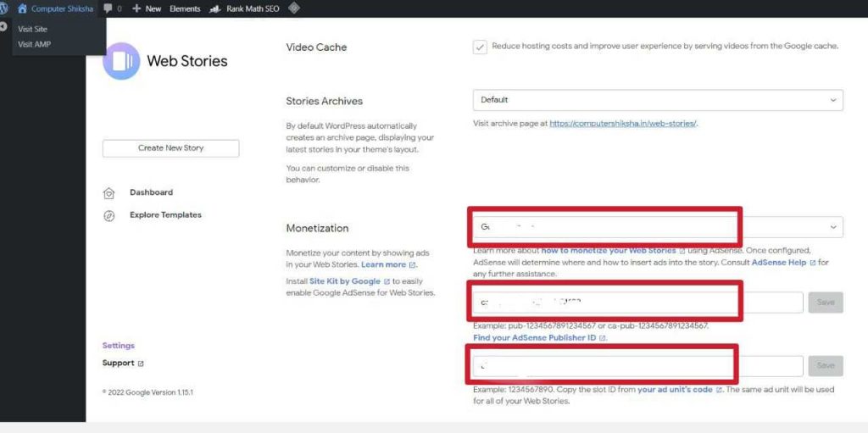This screenshot has height=433, width=868.
Task: Select Visit AMP from the menu
Action: click(x=34, y=44)
